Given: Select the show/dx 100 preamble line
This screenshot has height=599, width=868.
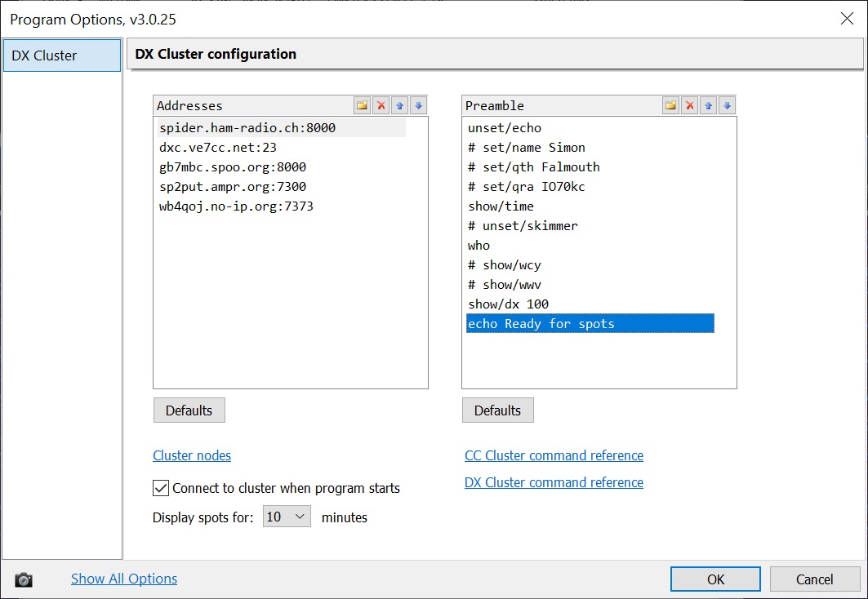Looking at the screenshot, I should click(x=508, y=304).
